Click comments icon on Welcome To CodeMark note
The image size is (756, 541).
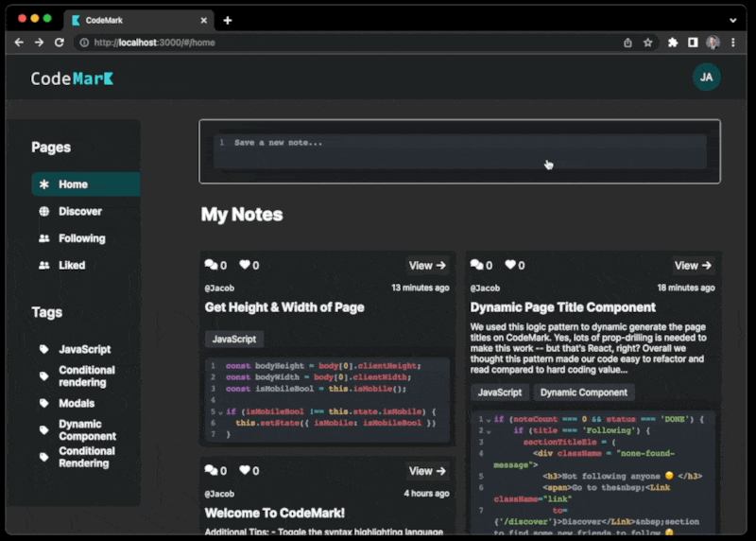coord(211,470)
